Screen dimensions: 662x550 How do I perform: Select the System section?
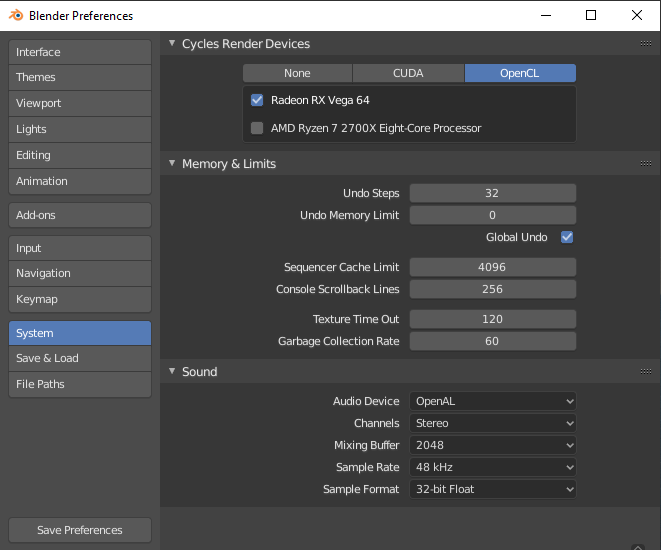pyautogui.click(x=80, y=333)
